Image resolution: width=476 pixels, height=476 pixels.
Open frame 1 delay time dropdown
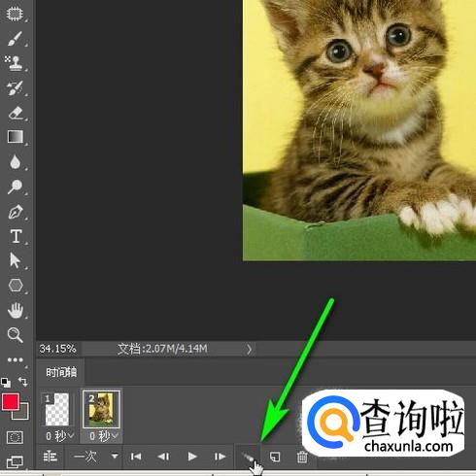click(x=59, y=436)
